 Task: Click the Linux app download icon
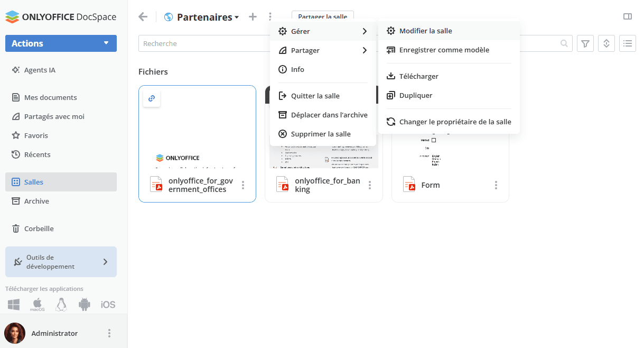[61, 304]
